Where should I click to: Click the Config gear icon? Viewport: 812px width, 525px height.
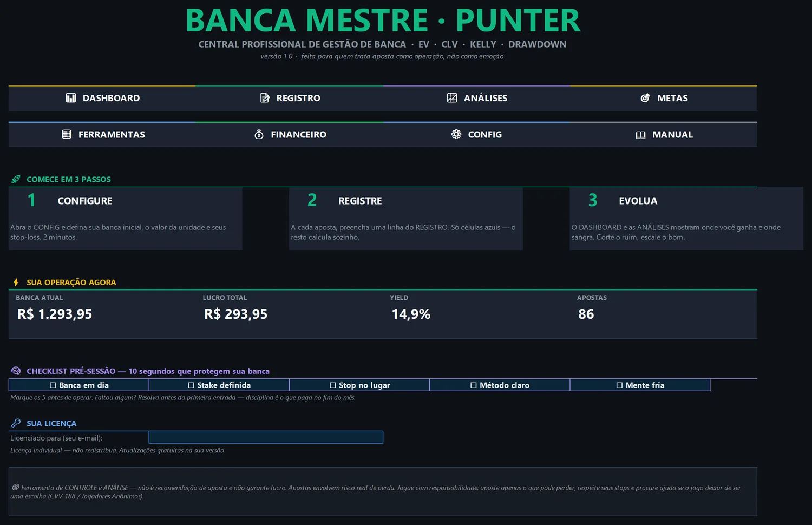[456, 134]
